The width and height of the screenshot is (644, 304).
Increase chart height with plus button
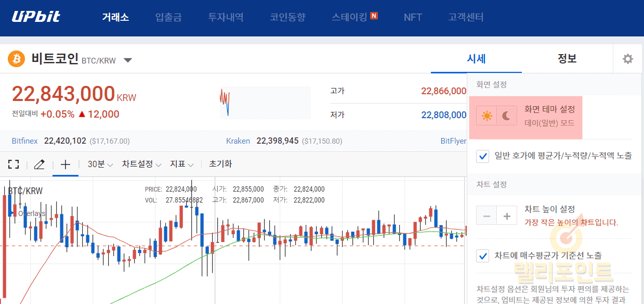click(507, 216)
